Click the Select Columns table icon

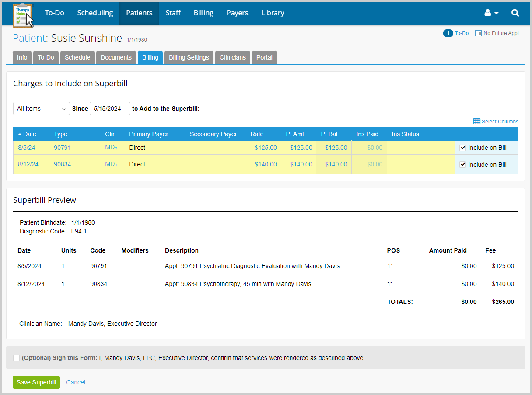[x=476, y=121]
